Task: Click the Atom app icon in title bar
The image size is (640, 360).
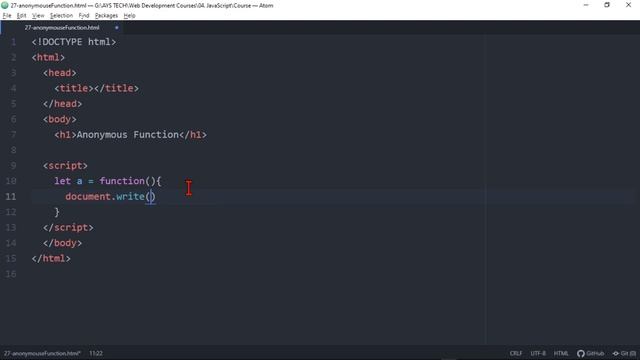Action: (x=5, y=5)
